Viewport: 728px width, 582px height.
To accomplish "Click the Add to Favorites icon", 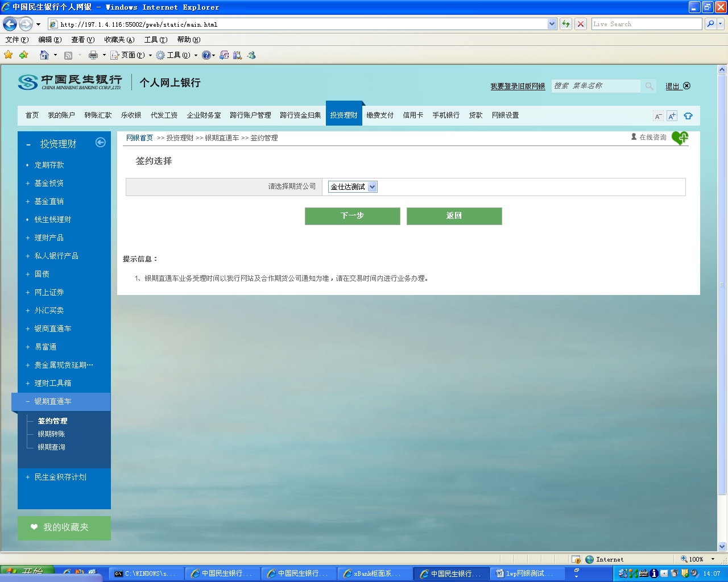I will click(x=23, y=55).
